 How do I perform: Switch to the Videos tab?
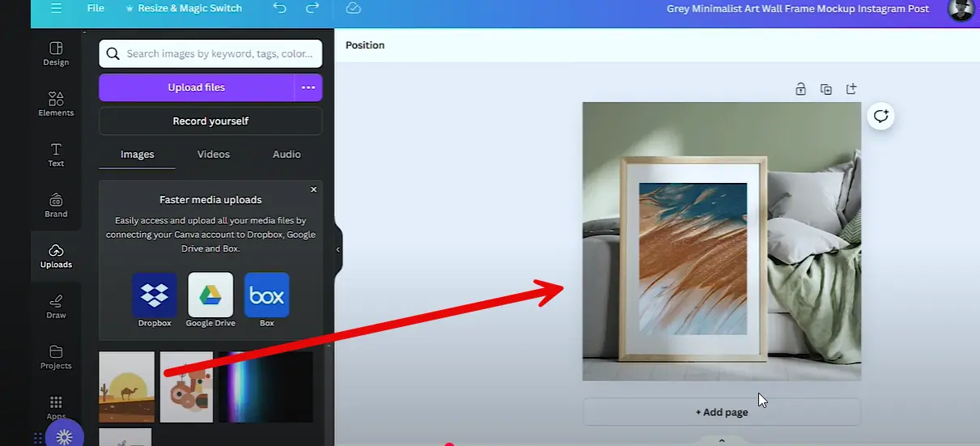pyautogui.click(x=214, y=155)
